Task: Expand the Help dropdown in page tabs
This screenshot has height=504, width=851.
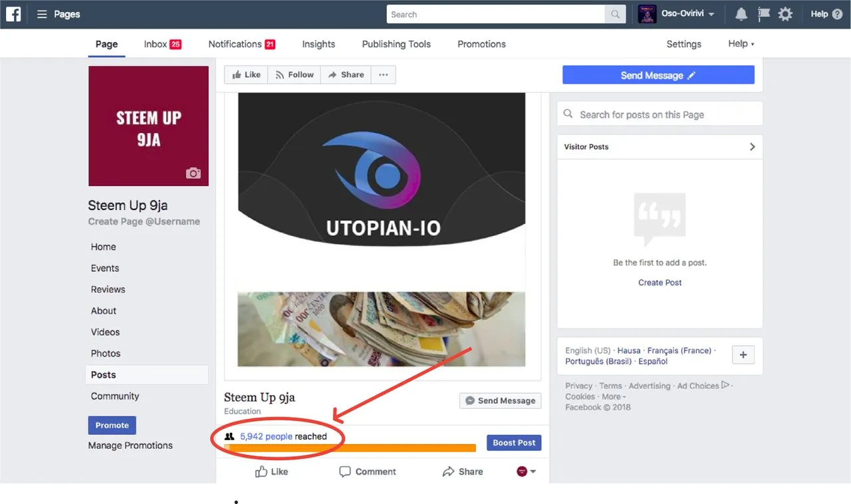Action: (753, 45)
